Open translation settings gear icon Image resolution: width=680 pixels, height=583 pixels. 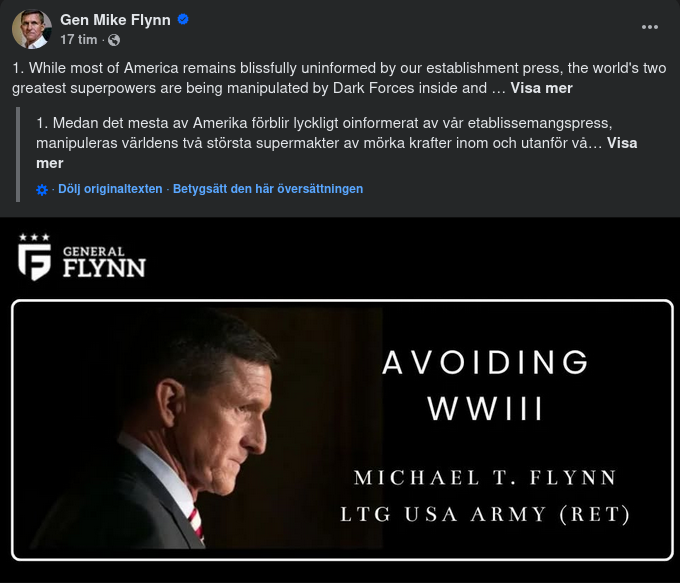pos(42,189)
